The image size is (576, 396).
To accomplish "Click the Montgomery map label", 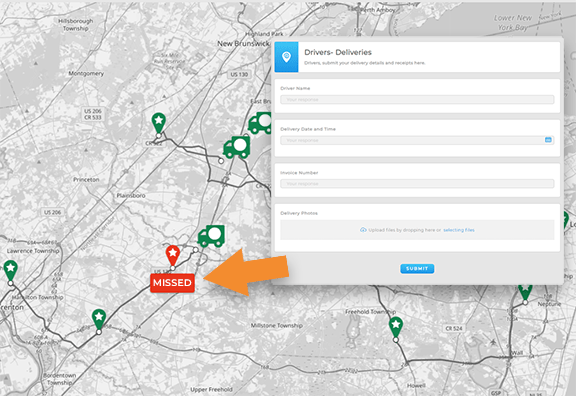I will (86, 73).
